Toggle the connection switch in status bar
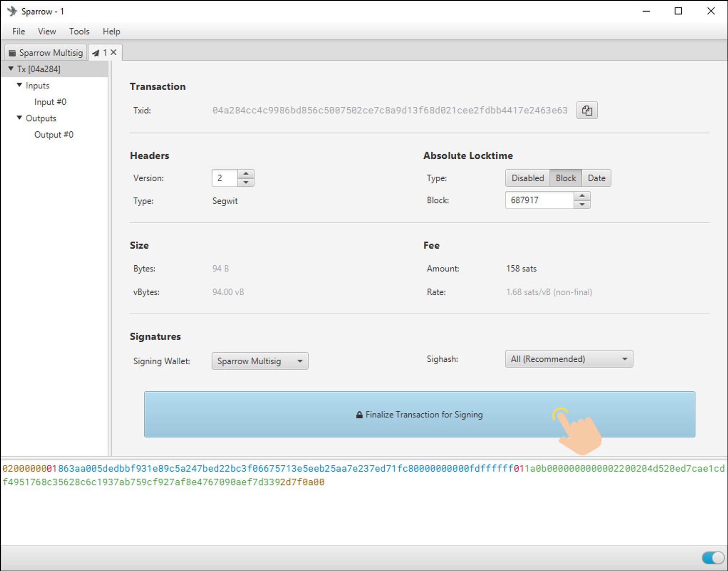728x571 pixels. [713, 558]
